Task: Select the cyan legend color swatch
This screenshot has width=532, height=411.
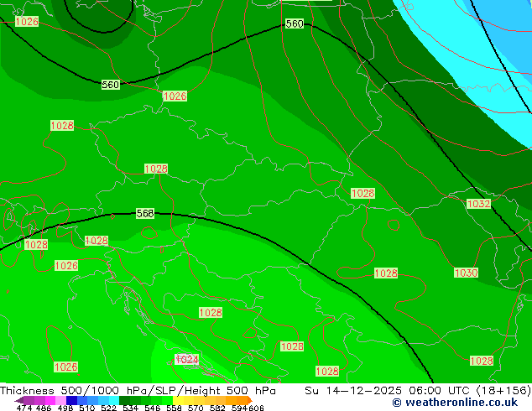Action: [113, 400]
